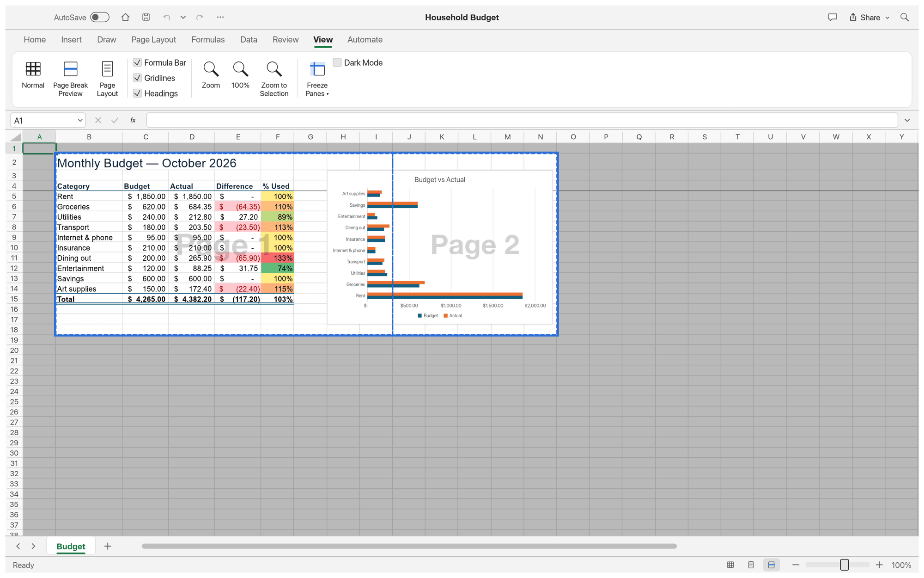The width and height of the screenshot is (924, 578).
Task: Switch to Normal view in ribbon
Action: (33, 75)
